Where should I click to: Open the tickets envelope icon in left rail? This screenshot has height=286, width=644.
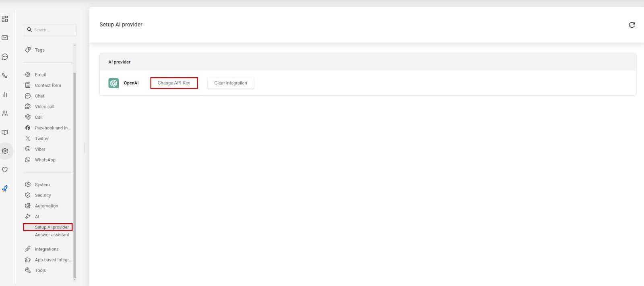[5, 38]
